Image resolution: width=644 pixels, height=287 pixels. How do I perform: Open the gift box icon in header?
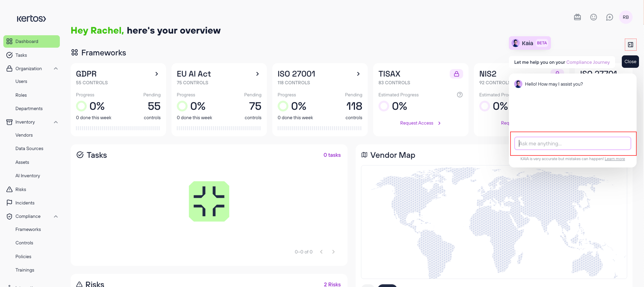coord(577,17)
